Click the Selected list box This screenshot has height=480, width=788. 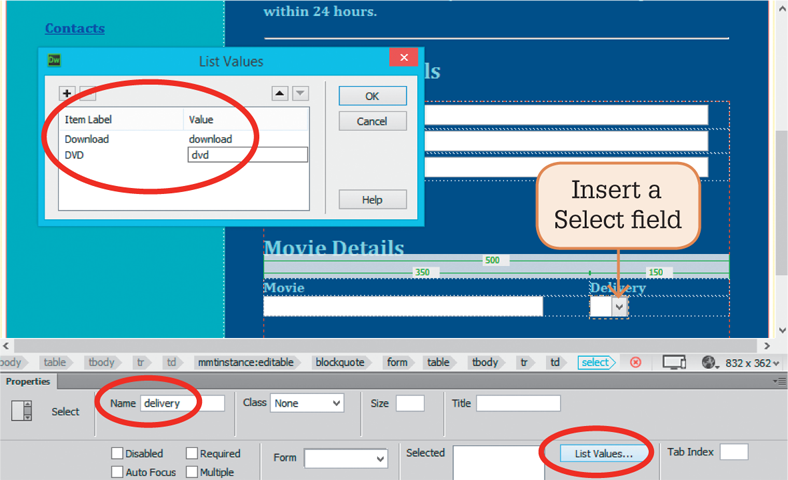(x=498, y=462)
